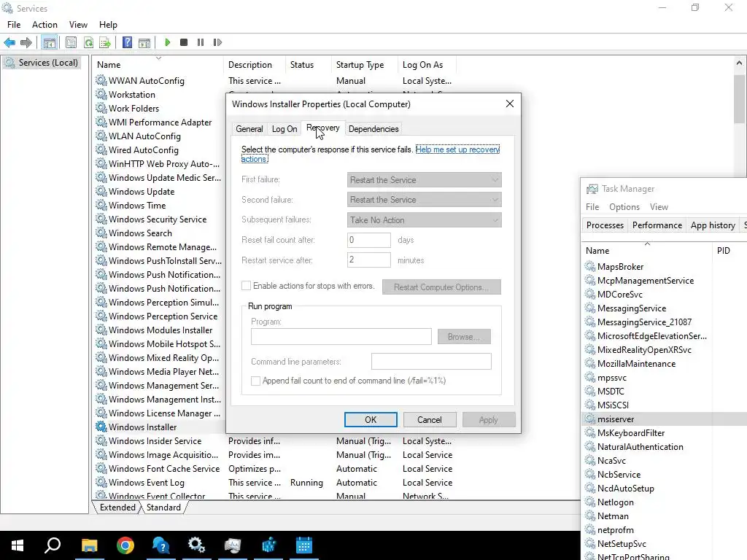Open taskbar Search magnifier
This screenshot has width=747, height=560.
53,545
